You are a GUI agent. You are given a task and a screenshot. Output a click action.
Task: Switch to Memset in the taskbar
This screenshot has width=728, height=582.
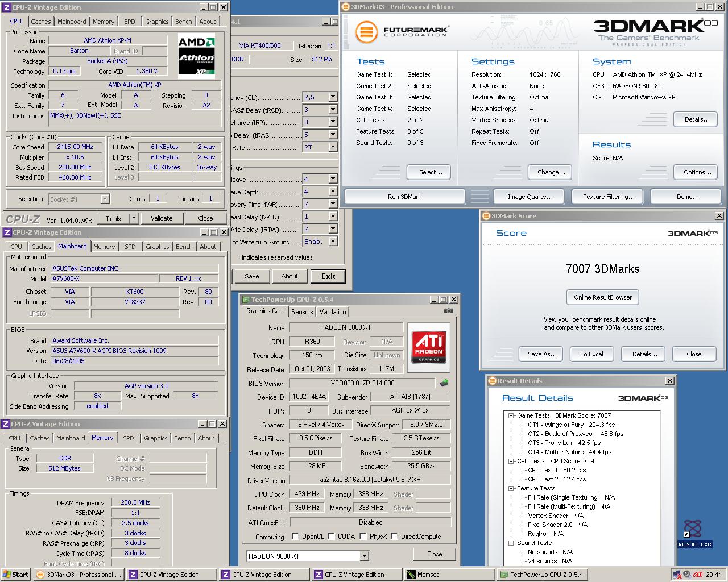[x=449, y=575]
